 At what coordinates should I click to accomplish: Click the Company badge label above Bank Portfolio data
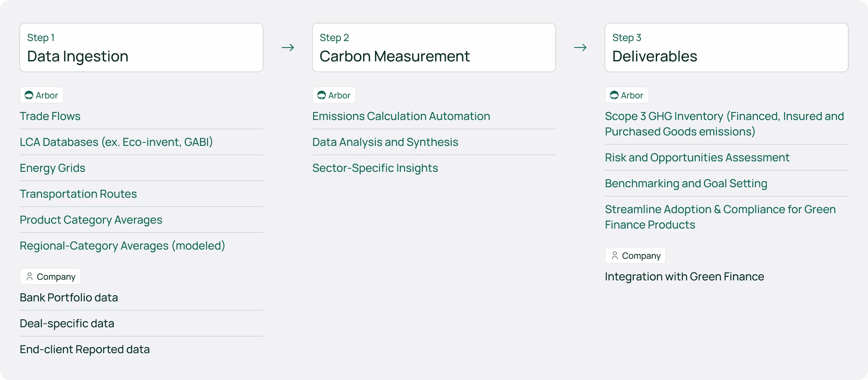[50, 276]
